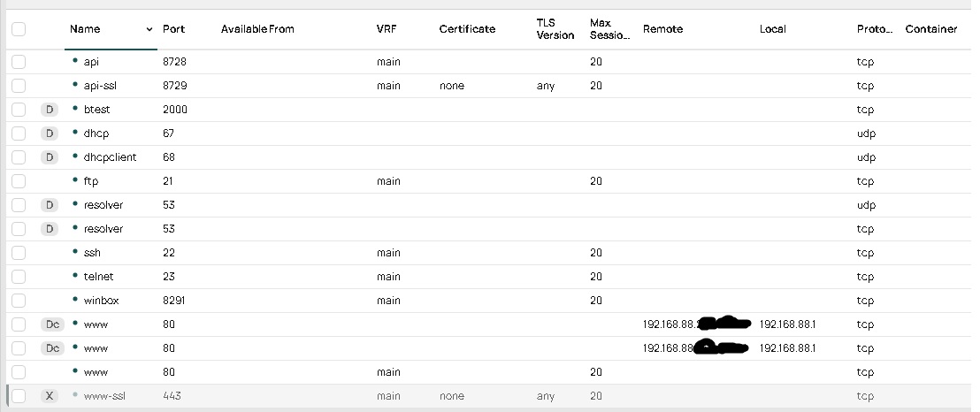
Task: Click port 8291 cell in winbox row
Action: (x=175, y=301)
